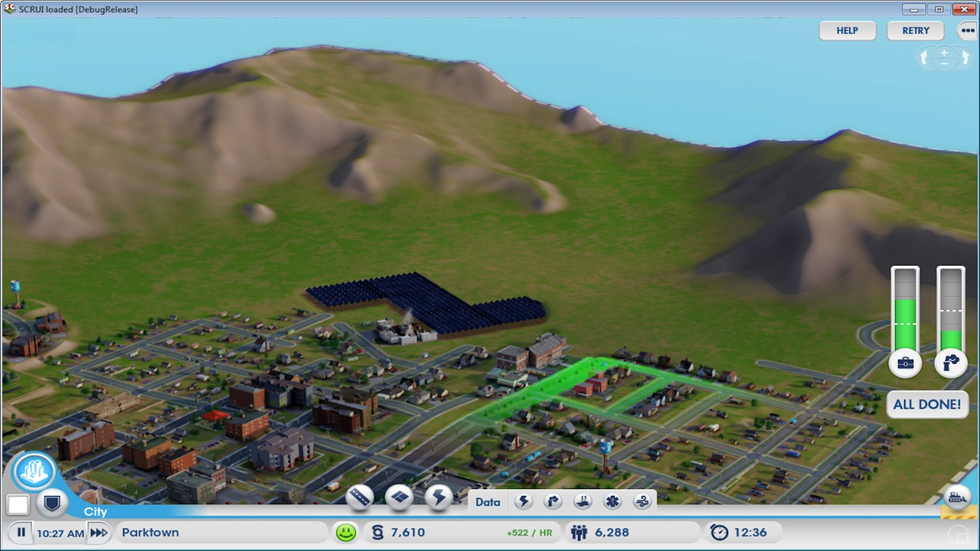Zoom out with the minus control
980x551 pixels.
click(x=944, y=64)
